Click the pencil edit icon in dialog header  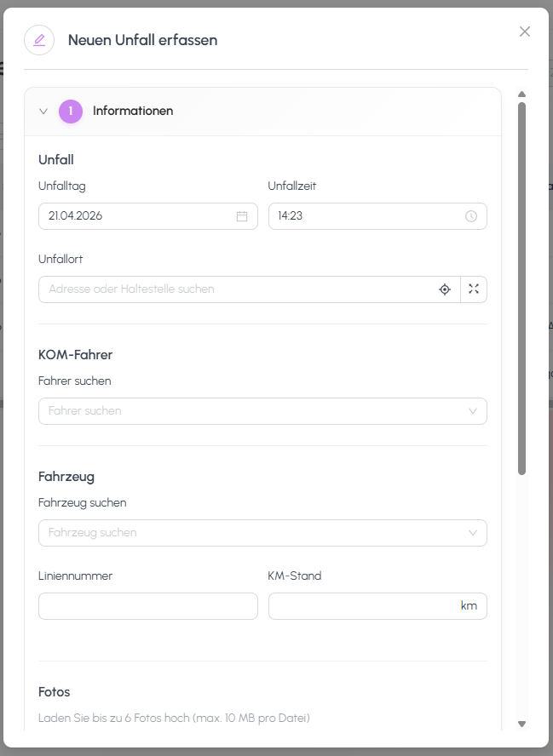tap(39, 40)
